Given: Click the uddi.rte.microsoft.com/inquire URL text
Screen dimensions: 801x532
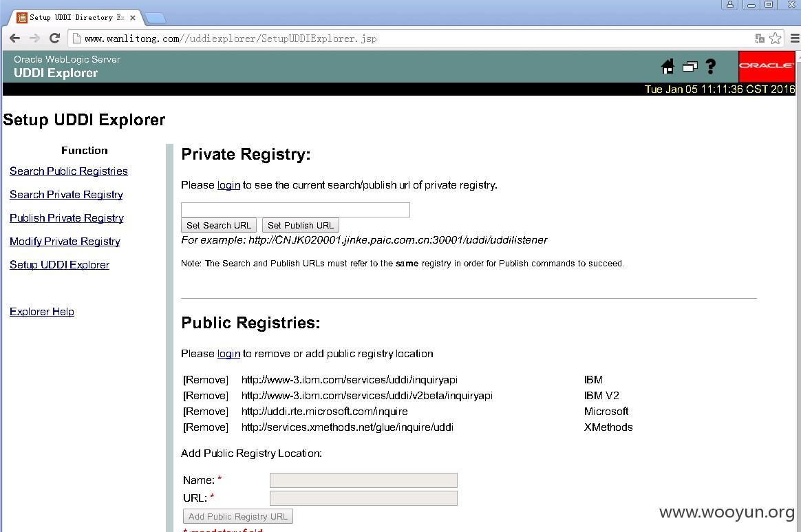Looking at the screenshot, I should 324,412.
